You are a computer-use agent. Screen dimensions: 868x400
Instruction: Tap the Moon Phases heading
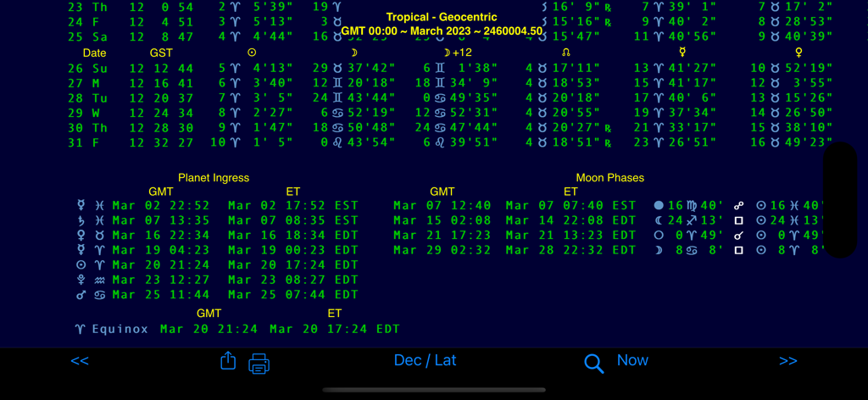[609, 178]
